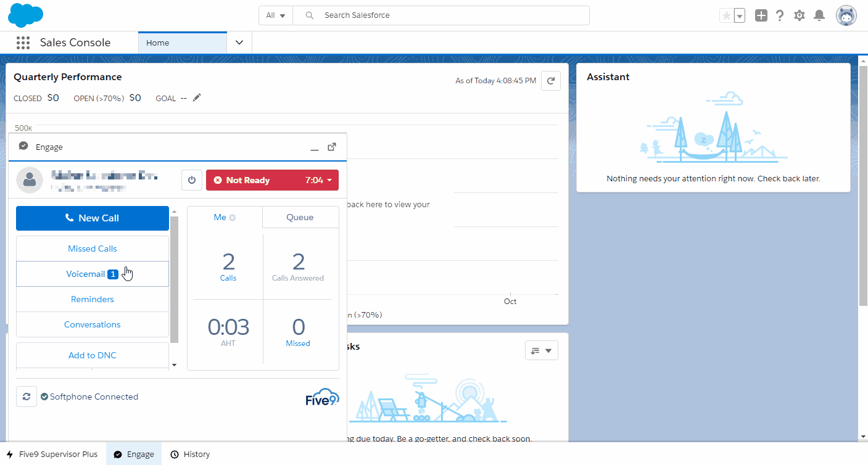Open the Setup gear icon
The image size is (868, 465).
(800, 15)
